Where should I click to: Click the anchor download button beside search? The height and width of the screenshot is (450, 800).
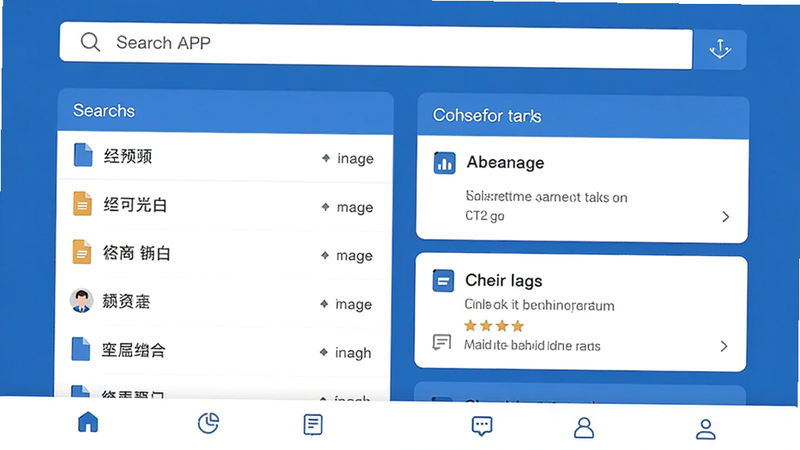(x=720, y=49)
